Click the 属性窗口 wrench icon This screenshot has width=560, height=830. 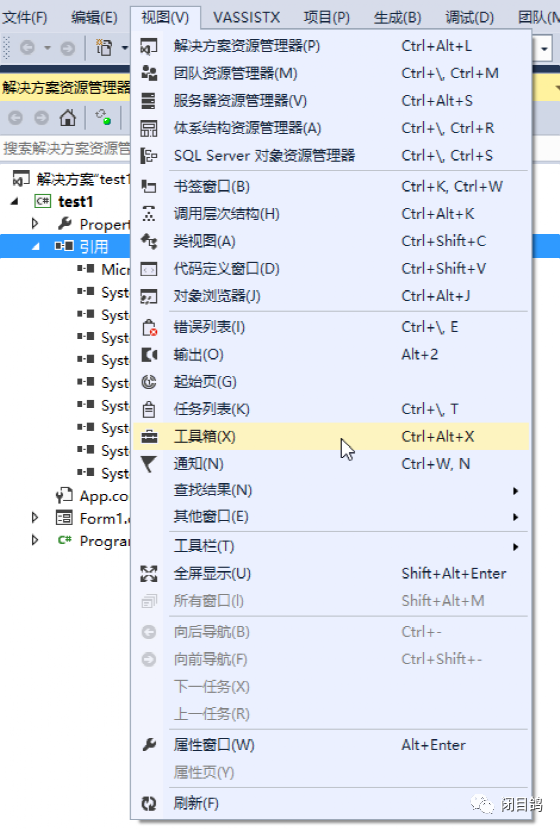tap(149, 745)
